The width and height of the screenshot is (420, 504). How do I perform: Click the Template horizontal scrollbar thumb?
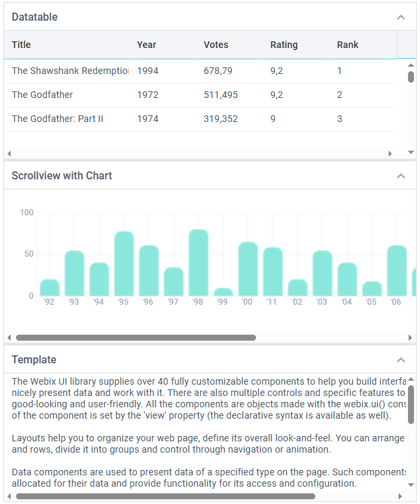[165, 496]
